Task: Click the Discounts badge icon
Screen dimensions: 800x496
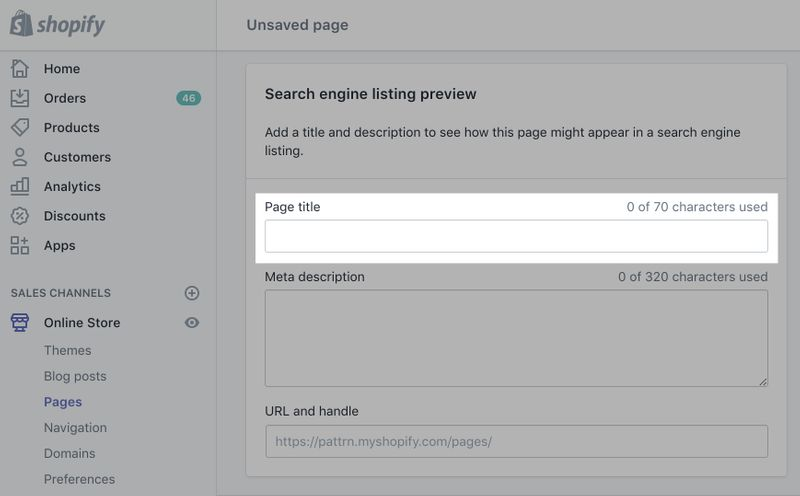Action: [20, 216]
